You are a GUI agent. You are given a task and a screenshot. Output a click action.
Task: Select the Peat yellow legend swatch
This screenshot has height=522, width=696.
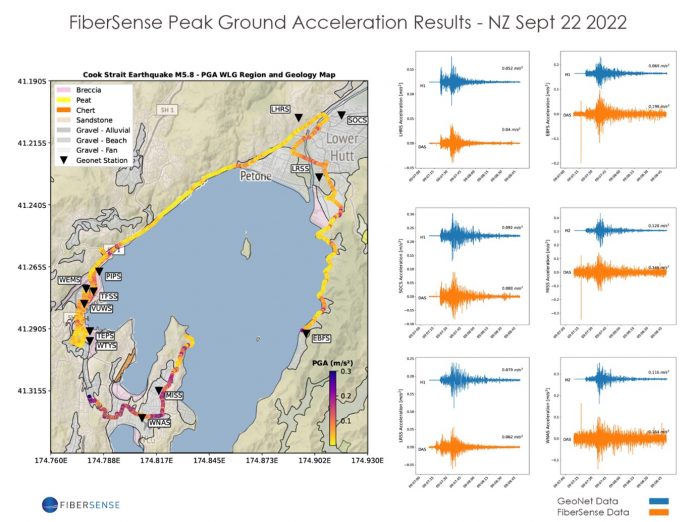pos(64,100)
